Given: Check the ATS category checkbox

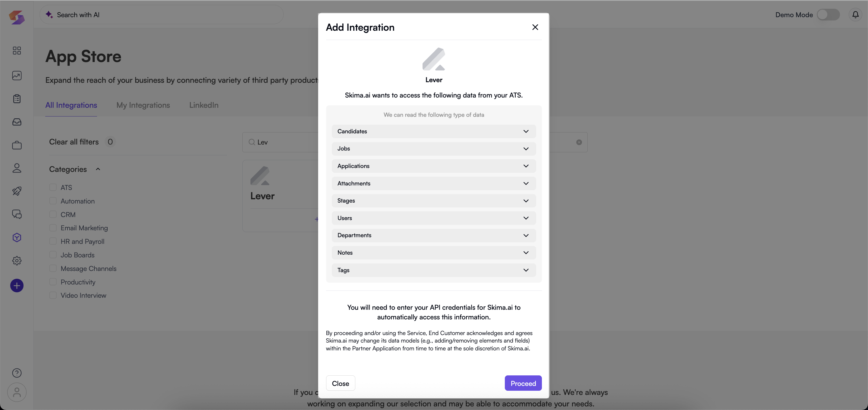Looking at the screenshot, I should 53,187.
